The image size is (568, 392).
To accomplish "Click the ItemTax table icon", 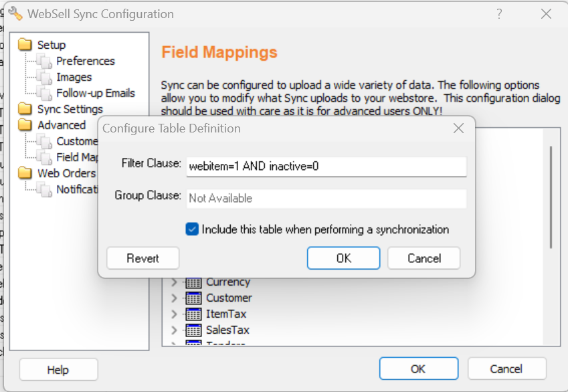I will click(193, 314).
